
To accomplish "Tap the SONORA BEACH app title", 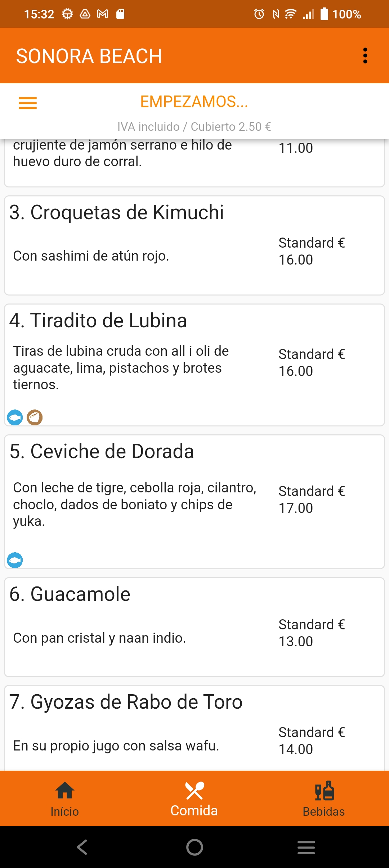I will tap(89, 56).
